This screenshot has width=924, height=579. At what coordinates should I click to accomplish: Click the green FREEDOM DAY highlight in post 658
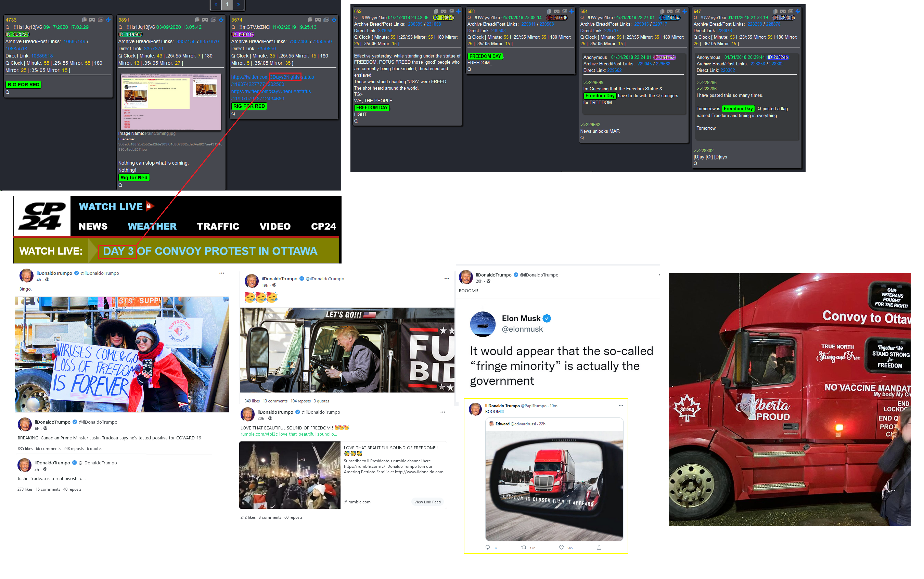485,56
